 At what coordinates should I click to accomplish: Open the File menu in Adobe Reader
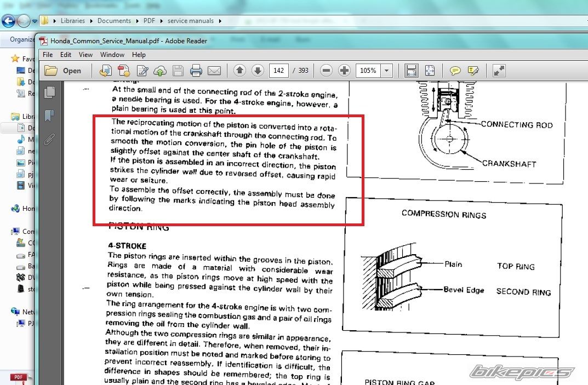(x=48, y=55)
